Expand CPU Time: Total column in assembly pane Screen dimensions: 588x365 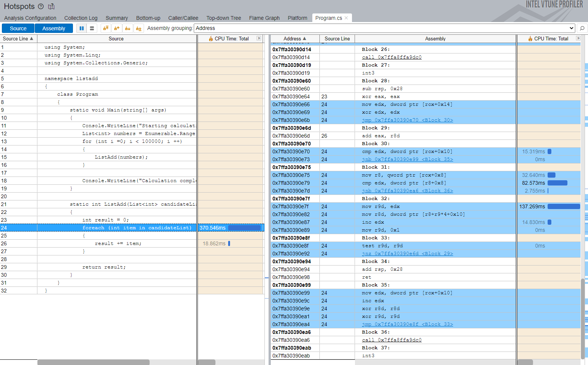click(578, 39)
